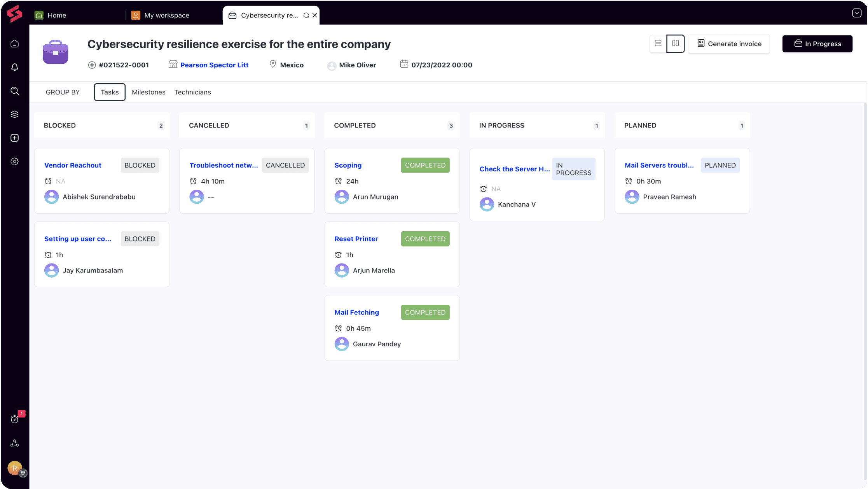This screenshot has height=489, width=868.
Task: Open the layers/modules icon in the sidebar
Action: 14,114
